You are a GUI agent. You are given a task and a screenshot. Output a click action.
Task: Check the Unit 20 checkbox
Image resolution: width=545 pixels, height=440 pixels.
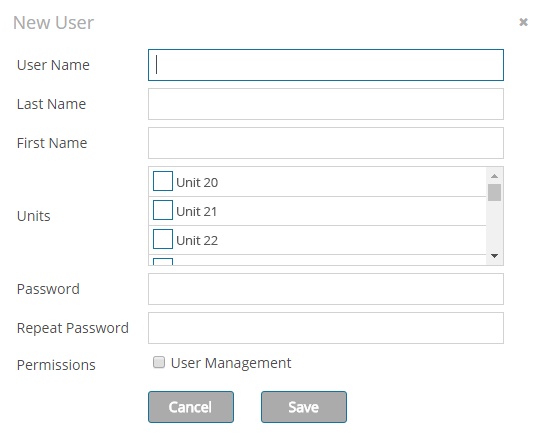tap(163, 181)
